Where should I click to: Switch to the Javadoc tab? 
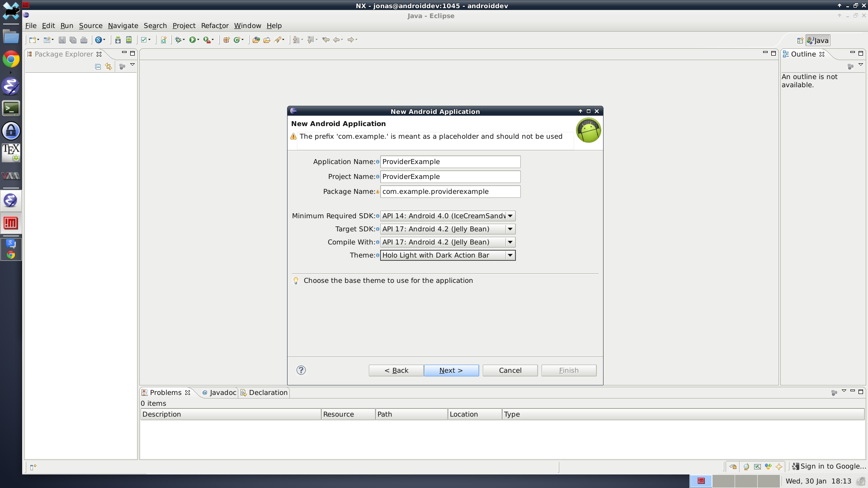[x=219, y=393]
